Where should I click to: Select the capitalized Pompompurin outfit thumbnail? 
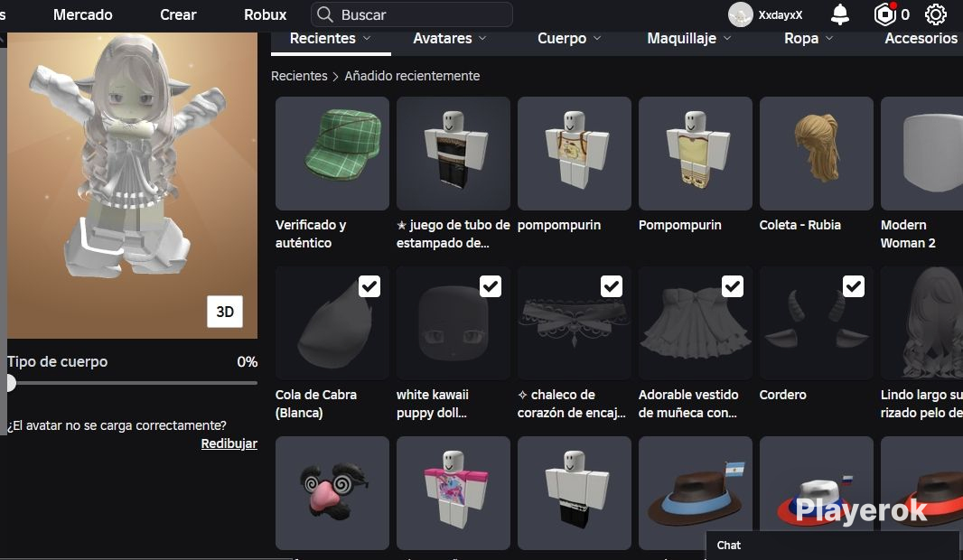696,154
